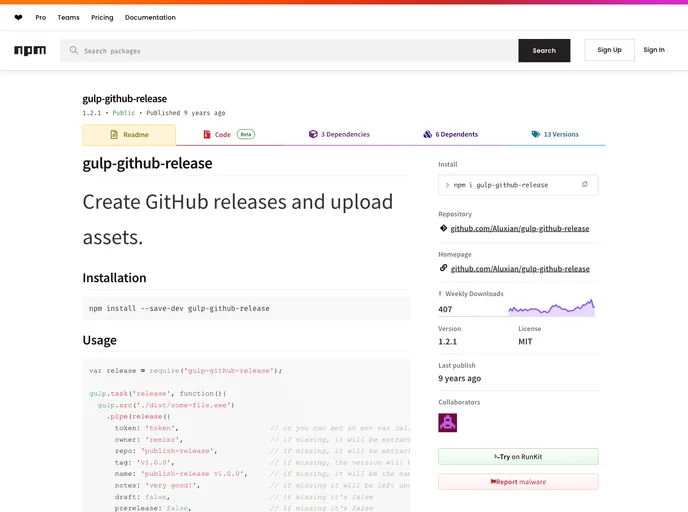Open the 13 Versions tab
This screenshot has width=688, height=512.
point(555,134)
